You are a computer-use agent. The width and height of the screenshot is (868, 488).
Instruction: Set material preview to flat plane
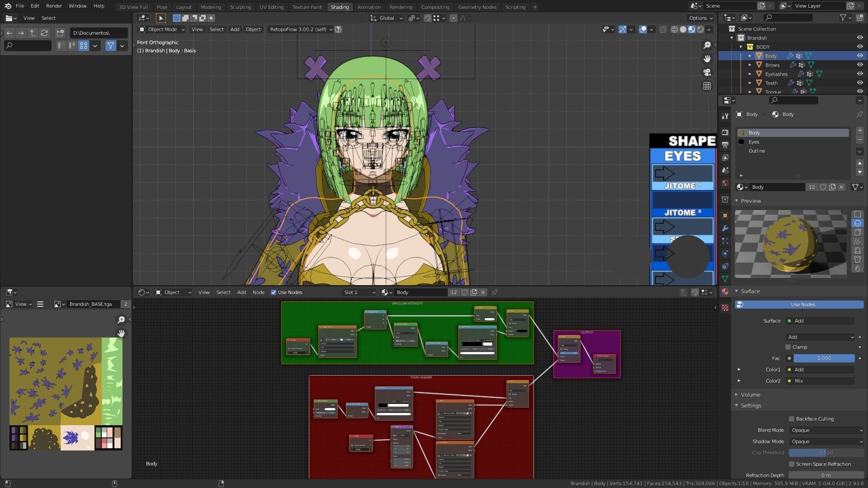pyautogui.click(x=857, y=214)
